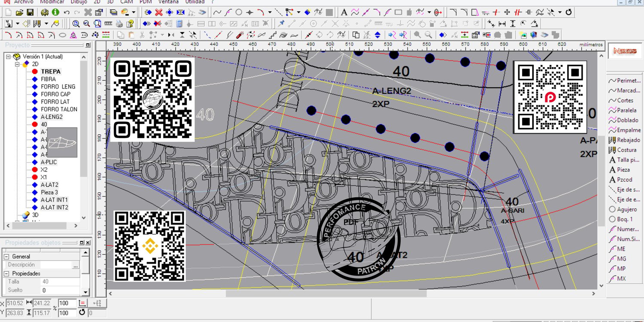This screenshot has height=322, width=644.
Task: Select FORRO TALON in the project tree
Action: click(x=59, y=109)
